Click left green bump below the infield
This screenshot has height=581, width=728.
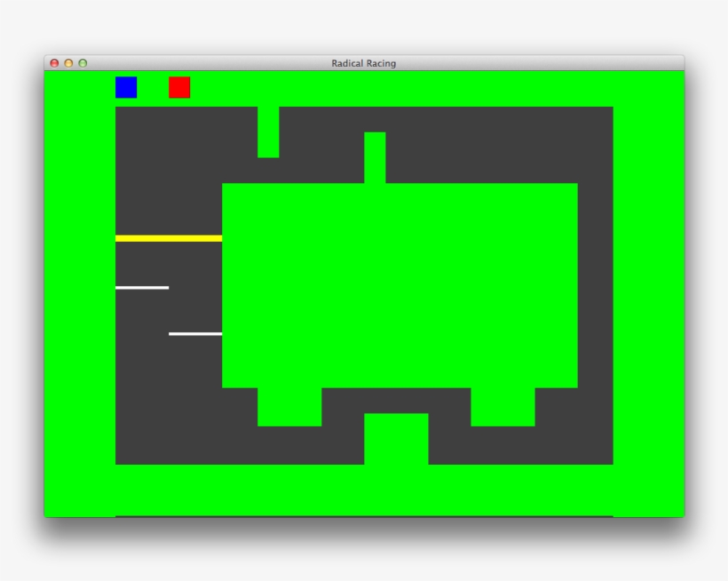289,407
